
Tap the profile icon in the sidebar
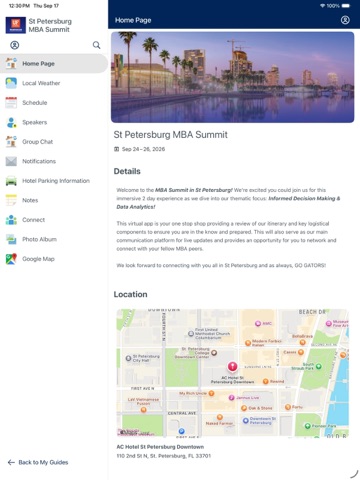(x=14, y=45)
